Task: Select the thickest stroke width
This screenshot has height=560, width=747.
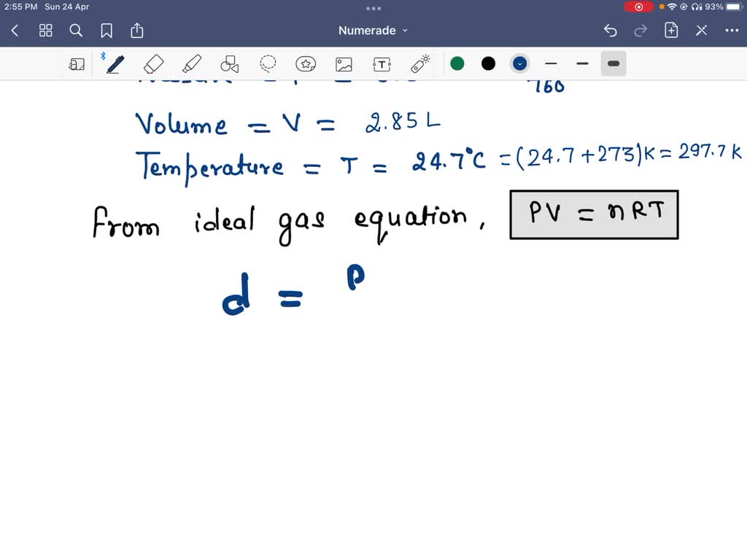Action: [613, 63]
